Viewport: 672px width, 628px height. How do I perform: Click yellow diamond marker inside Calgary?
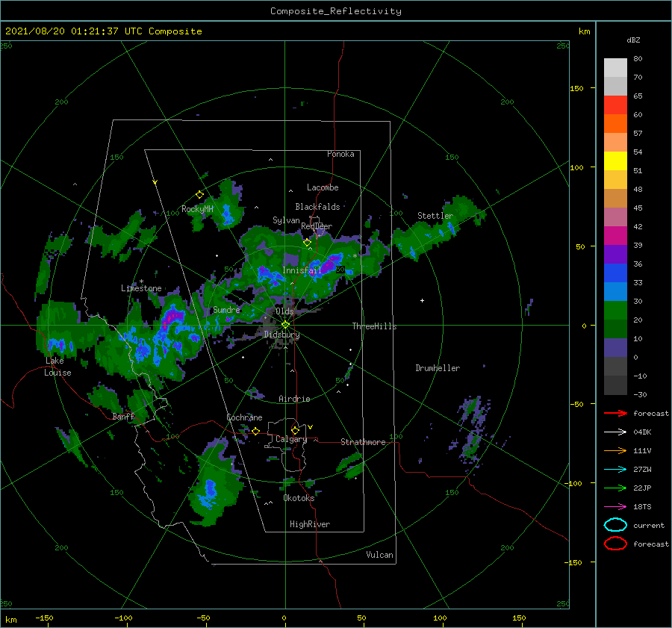tap(295, 430)
